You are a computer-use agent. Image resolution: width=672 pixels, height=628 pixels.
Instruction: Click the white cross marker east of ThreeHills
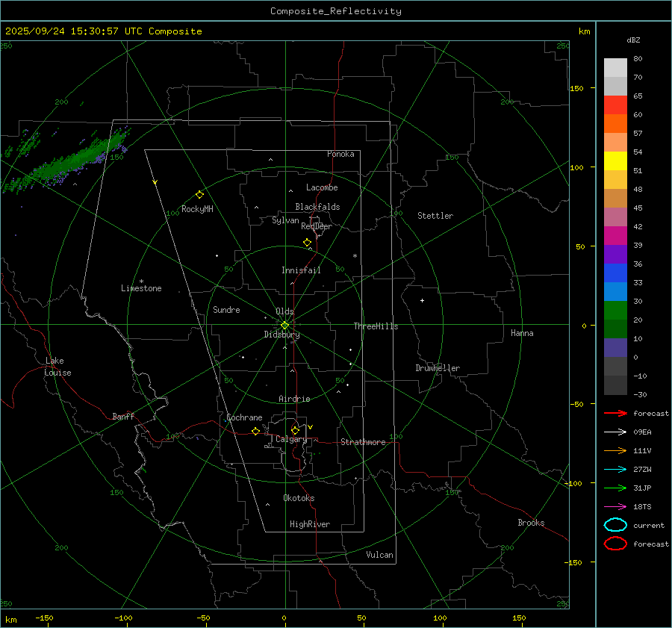pos(422,300)
